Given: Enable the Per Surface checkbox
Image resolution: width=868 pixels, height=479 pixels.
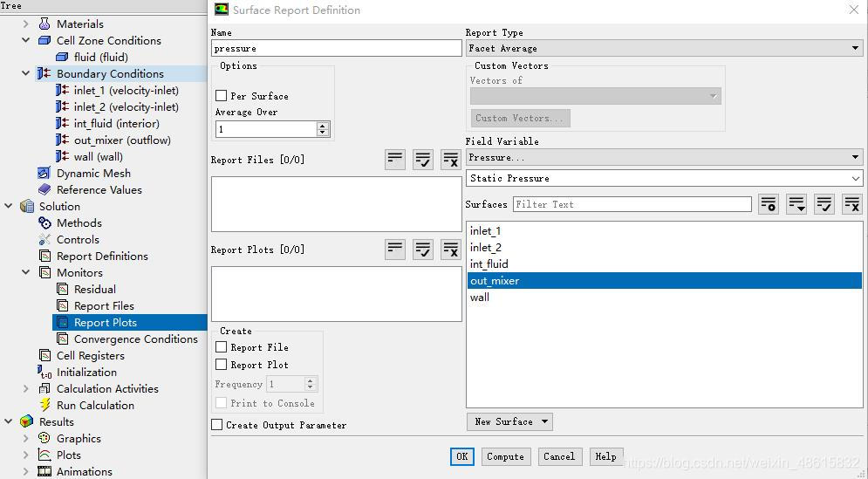Looking at the screenshot, I should 222,96.
